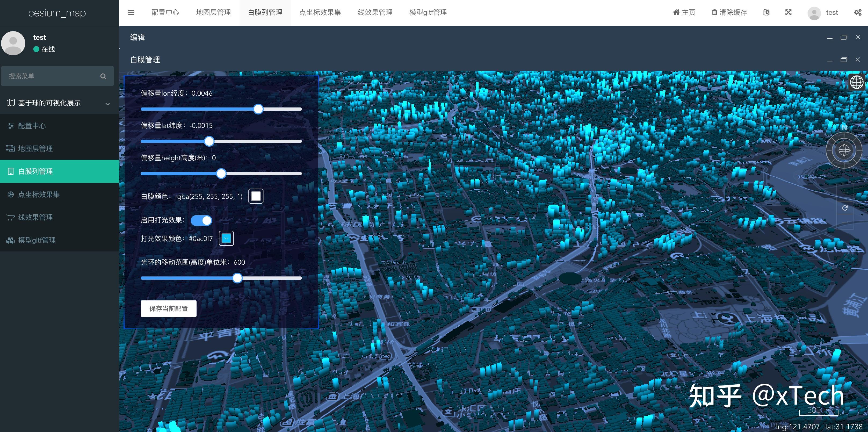Zoom out with the minus map button
Viewport: 868px width, 432px height.
(x=845, y=223)
